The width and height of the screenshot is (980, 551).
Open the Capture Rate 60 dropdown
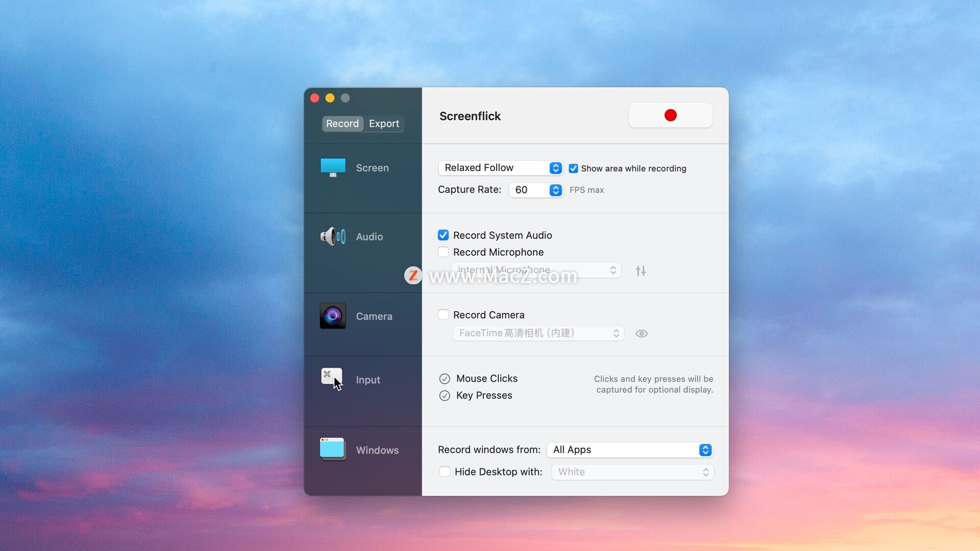pyautogui.click(x=536, y=190)
